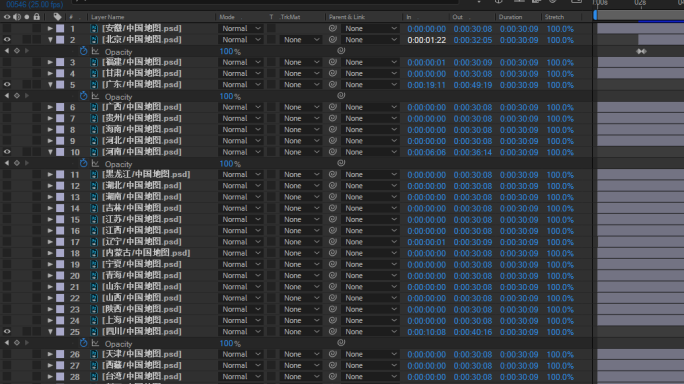Add keyframe diamond on layer 10 Opacity
Image resolution: width=684 pixels, height=384 pixels.
coord(17,163)
